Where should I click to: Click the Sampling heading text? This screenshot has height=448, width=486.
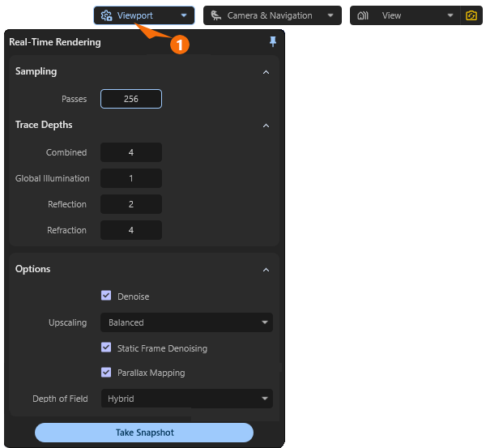pos(36,71)
